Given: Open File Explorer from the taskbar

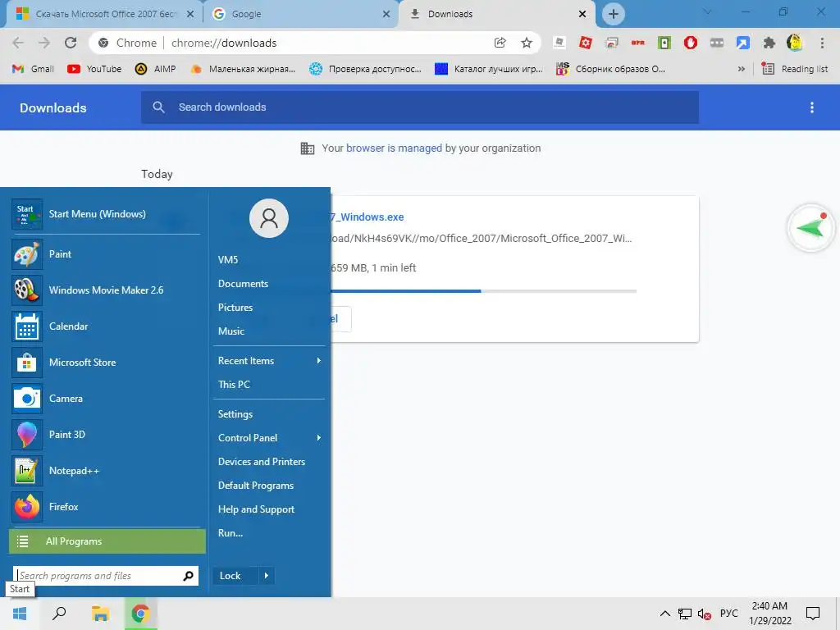Looking at the screenshot, I should click(100, 614).
